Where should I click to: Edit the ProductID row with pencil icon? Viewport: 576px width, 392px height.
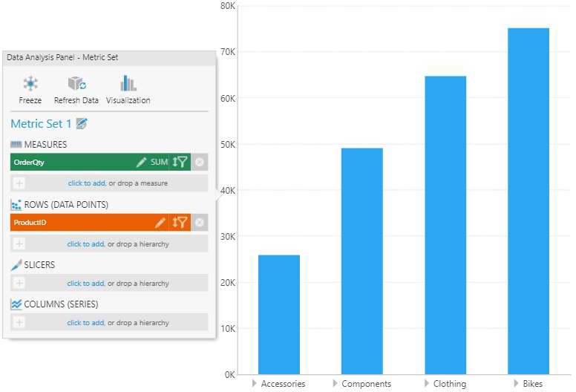pyautogui.click(x=160, y=223)
